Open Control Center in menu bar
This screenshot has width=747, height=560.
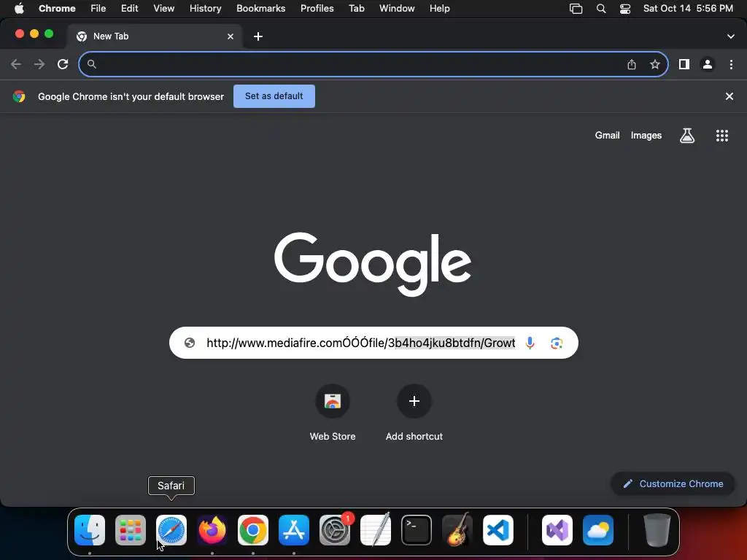point(625,9)
